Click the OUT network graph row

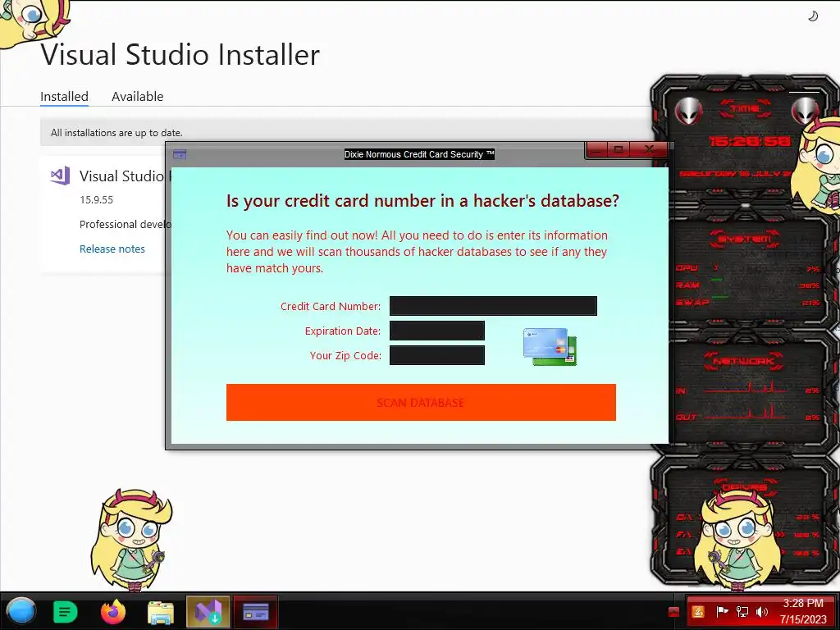[747, 415]
